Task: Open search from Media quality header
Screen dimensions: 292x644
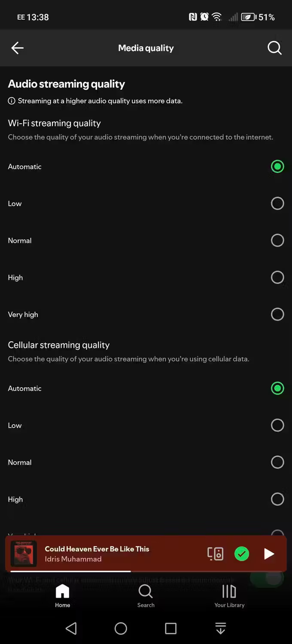Action: pyautogui.click(x=274, y=48)
